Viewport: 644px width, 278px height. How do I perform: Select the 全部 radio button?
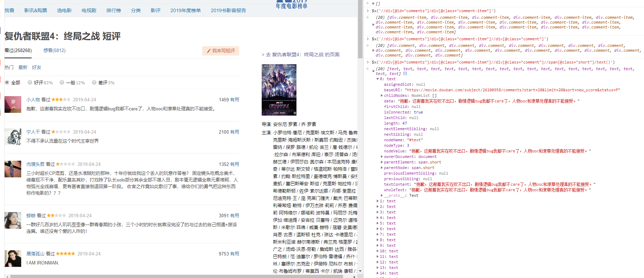coord(7,83)
